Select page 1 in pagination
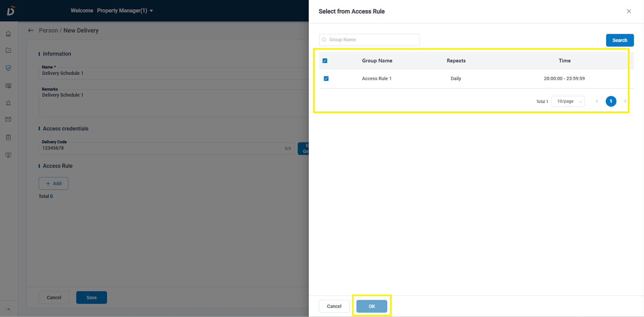 point(611,101)
